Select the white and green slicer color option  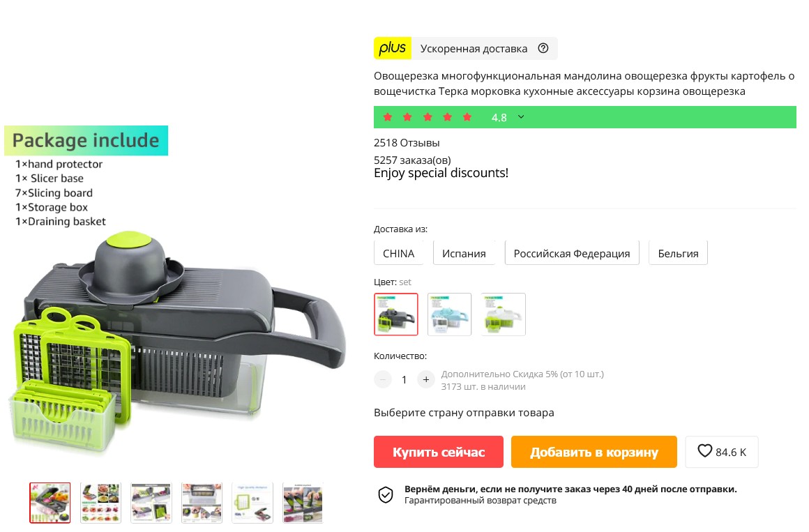(x=503, y=314)
